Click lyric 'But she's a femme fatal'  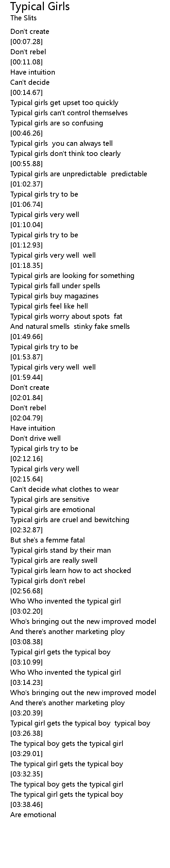[48, 540]
